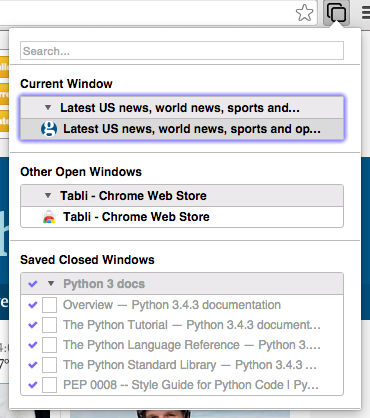Bookmark page with the star icon

tap(304, 13)
